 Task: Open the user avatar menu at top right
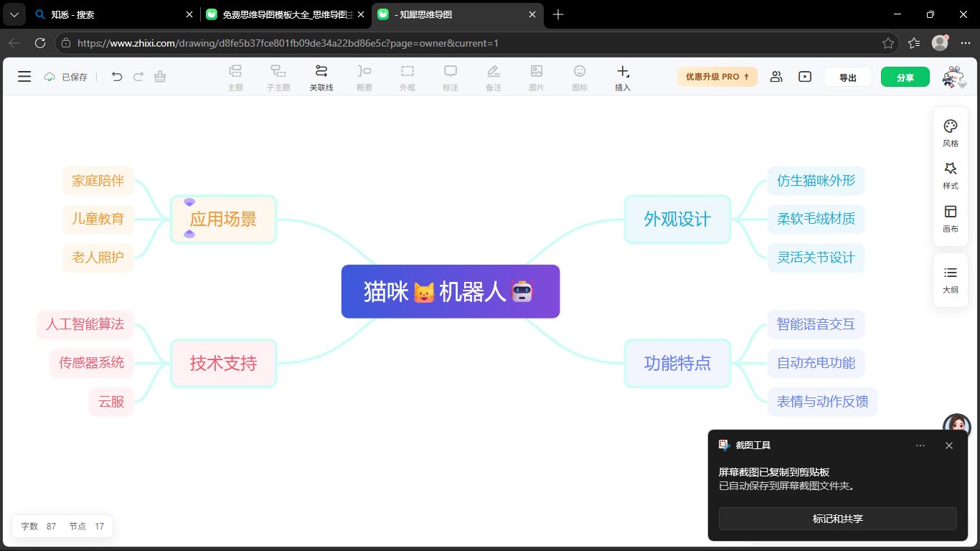coord(954,77)
